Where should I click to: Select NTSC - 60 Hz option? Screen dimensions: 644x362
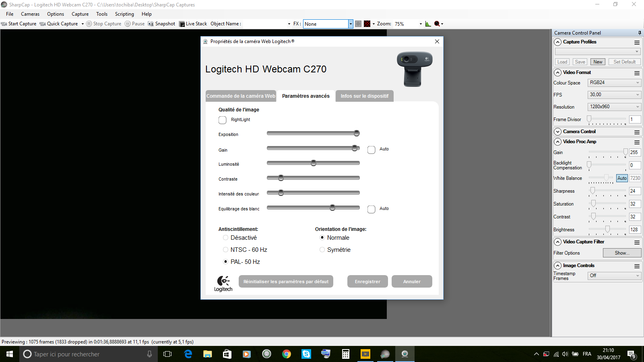[225, 250]
